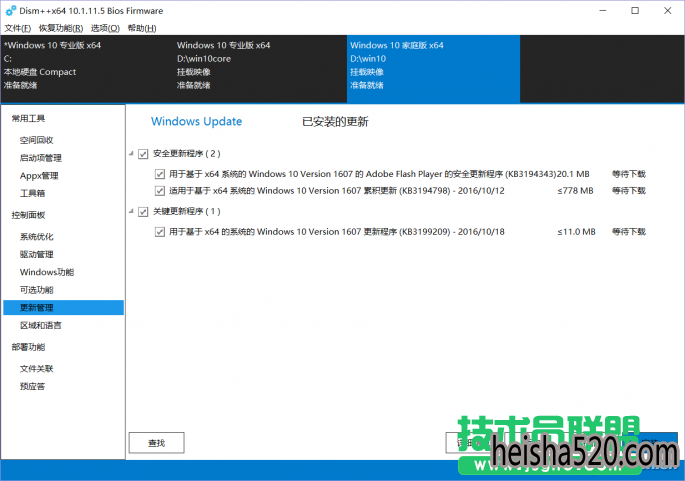Select the D:\win10core mounted image

point(260,69)
